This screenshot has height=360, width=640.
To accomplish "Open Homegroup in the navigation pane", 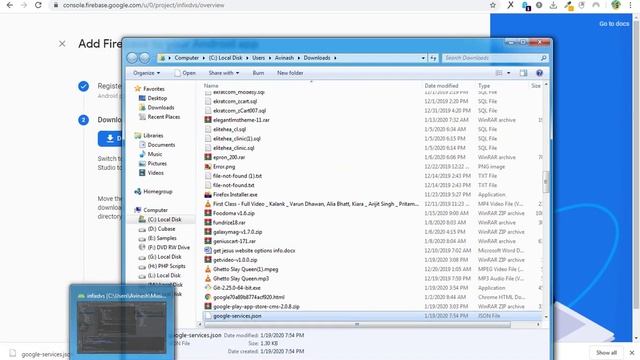I will (x=153, y=191).
